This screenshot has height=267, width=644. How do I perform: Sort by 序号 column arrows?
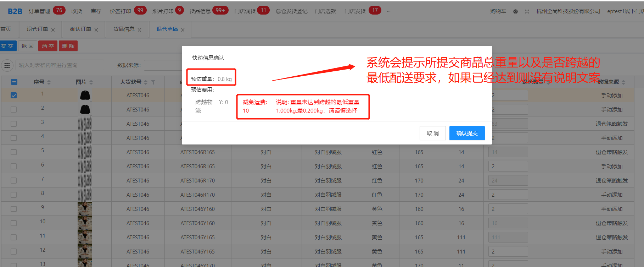point(49,82)
